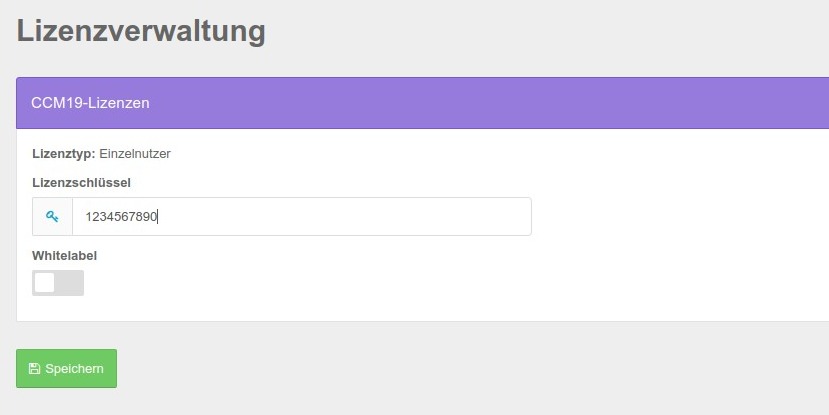Click the gray background right of Lizenzverwaltung heading
Viewport: 829px width, 415px height.
click(x=550, y=31)
